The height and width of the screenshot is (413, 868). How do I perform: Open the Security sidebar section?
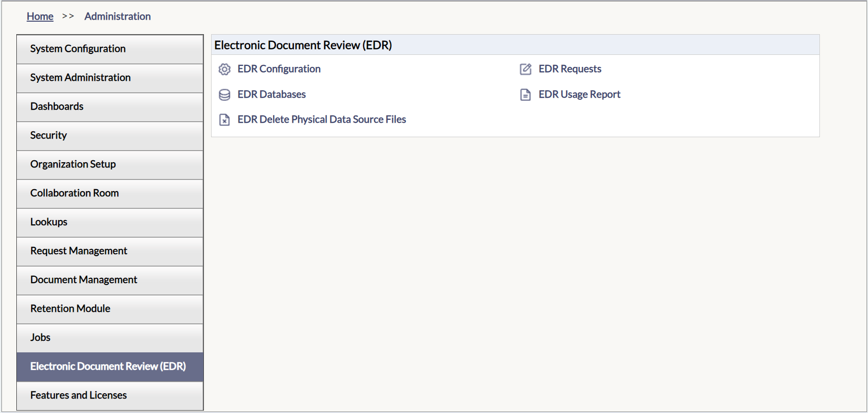pos(110,136)
